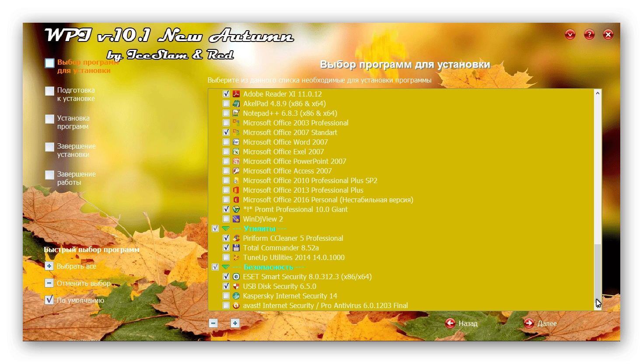The height and width of the screenshot is (364, 643).
Task: Click the Adobe Reader XI icon
Action: point(236,94)
